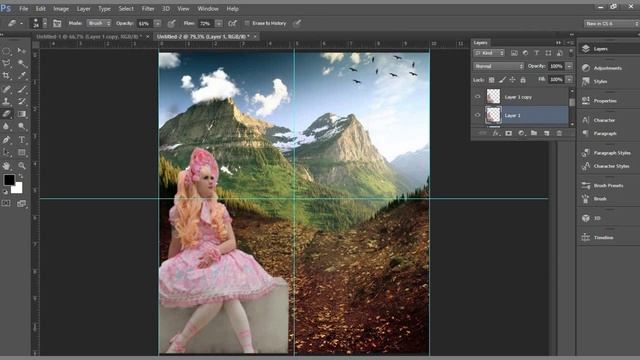The height and width of the screenshot is (360, 640).
Task: Select the Eyedropper tool
Action: pos(22,76)
